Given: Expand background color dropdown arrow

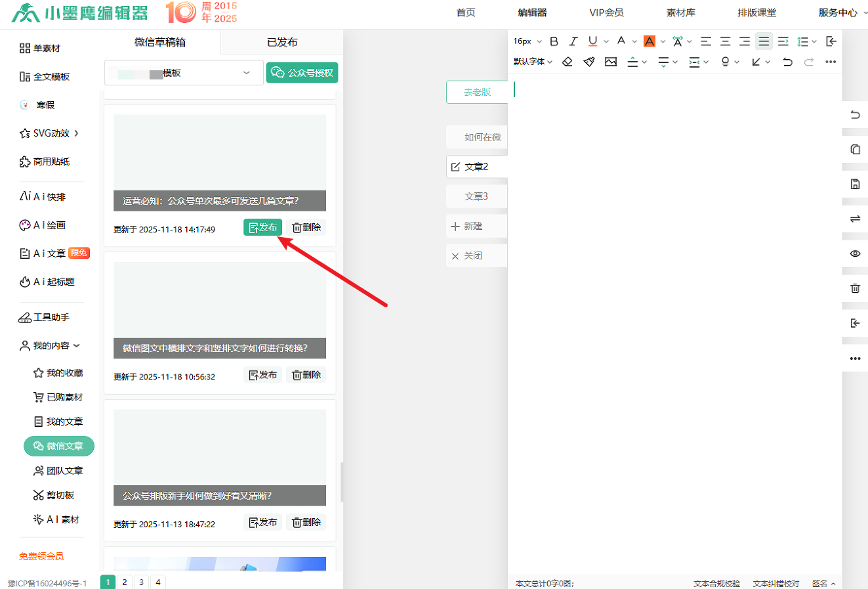Looking at the screenshot, I should 663,41.
